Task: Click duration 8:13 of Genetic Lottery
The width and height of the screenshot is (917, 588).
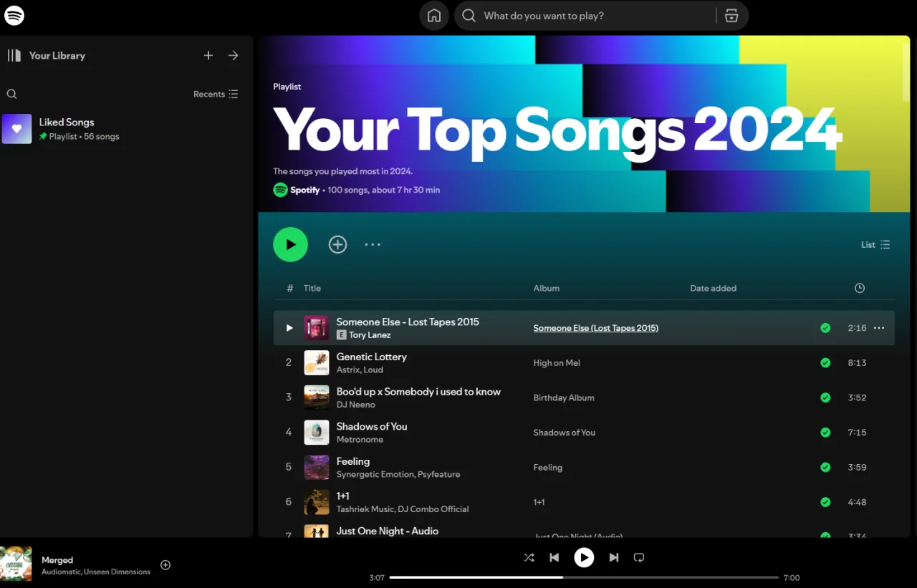Action: [857, 363]
